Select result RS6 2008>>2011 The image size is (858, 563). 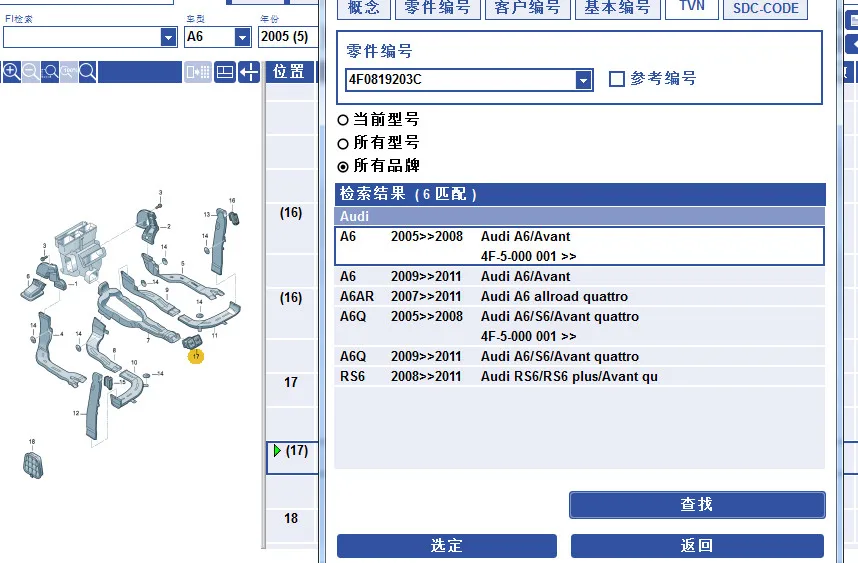(x=579, y=376)
